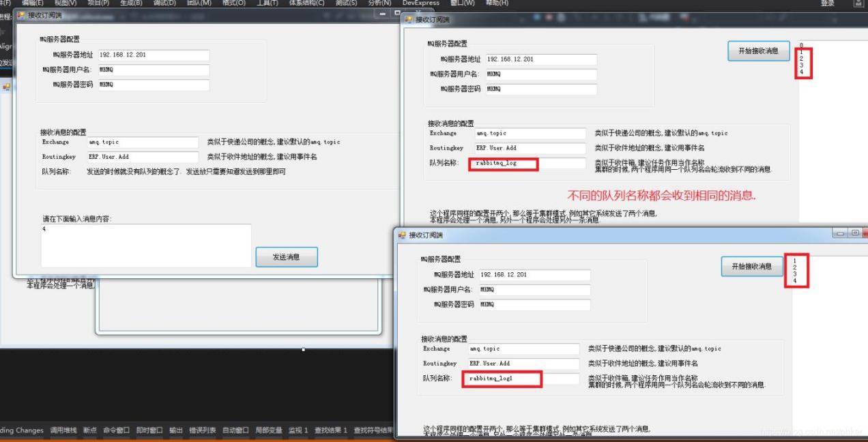868x442 pixels.
Task: Click 登录 at the top right
Action: [826, 3]
